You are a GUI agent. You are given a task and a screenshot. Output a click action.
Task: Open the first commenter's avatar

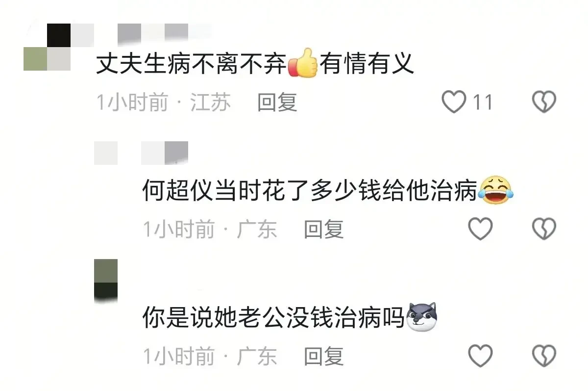[48, 48]
